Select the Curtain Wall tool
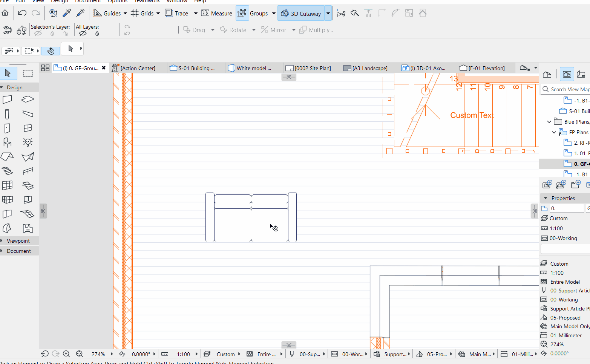This screenshot has height=364, width=590. click(7, 185)
